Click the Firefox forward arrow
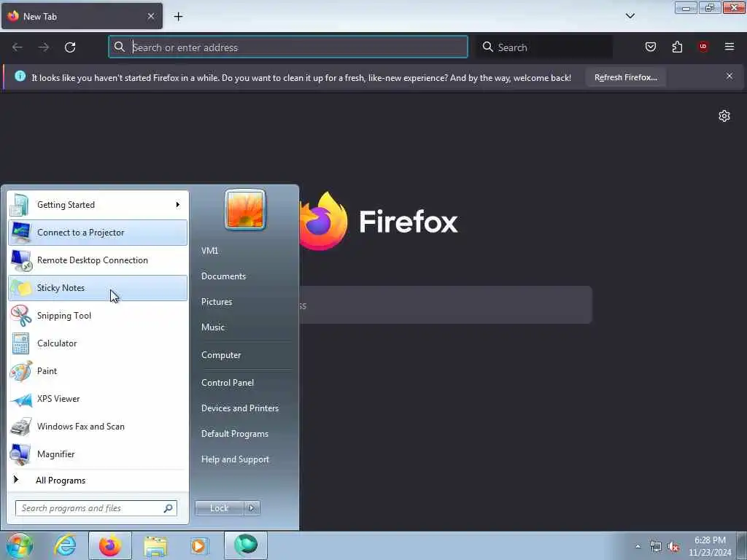 tap(44, 47)
